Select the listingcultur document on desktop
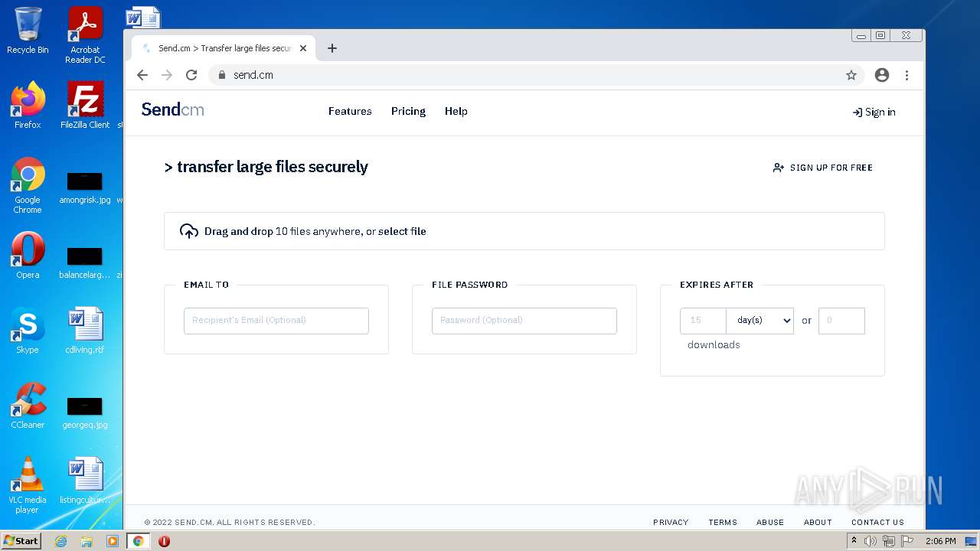The height and width of the screenshot is (551, 980). coord(85,481)
